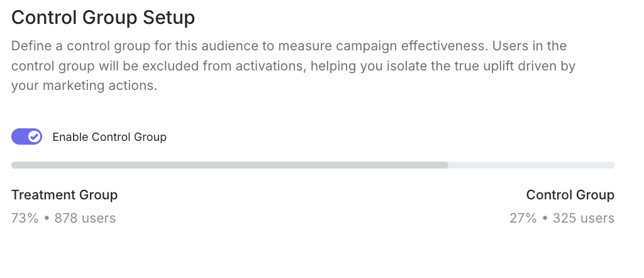Toggle the Enable Control Group switch
Image resolution: width=644 pixels, height=278 pixels.
click(x=26, y=136)
